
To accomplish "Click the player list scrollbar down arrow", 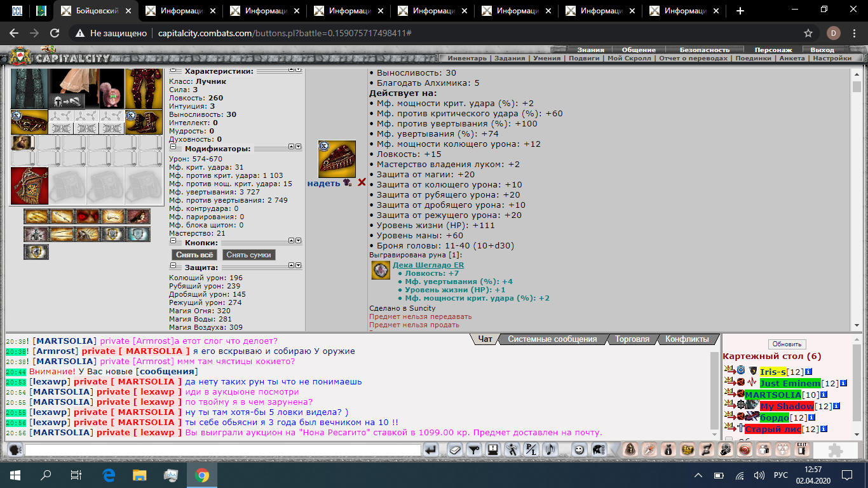I will (x=857, y=435).
